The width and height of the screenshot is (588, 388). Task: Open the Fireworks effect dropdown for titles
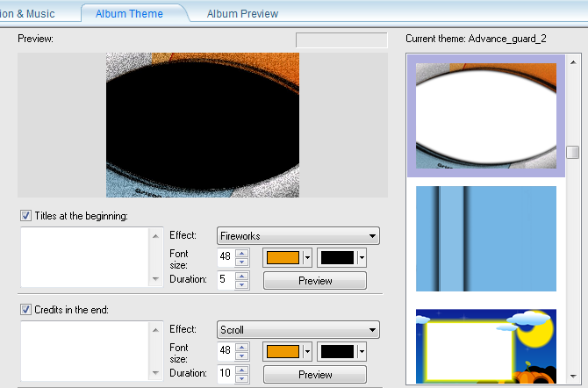point(298,236)
